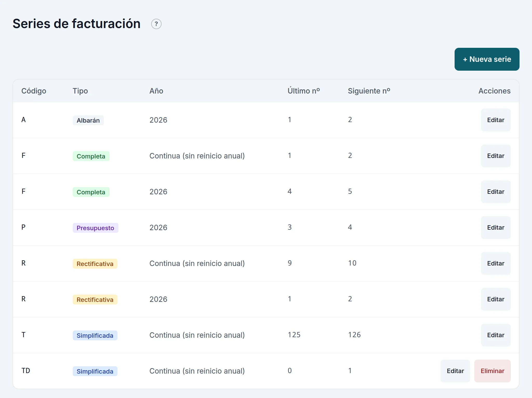Edit the 2026 Rectificativa series R
The image size is (532, 398).
coord(496,299)
